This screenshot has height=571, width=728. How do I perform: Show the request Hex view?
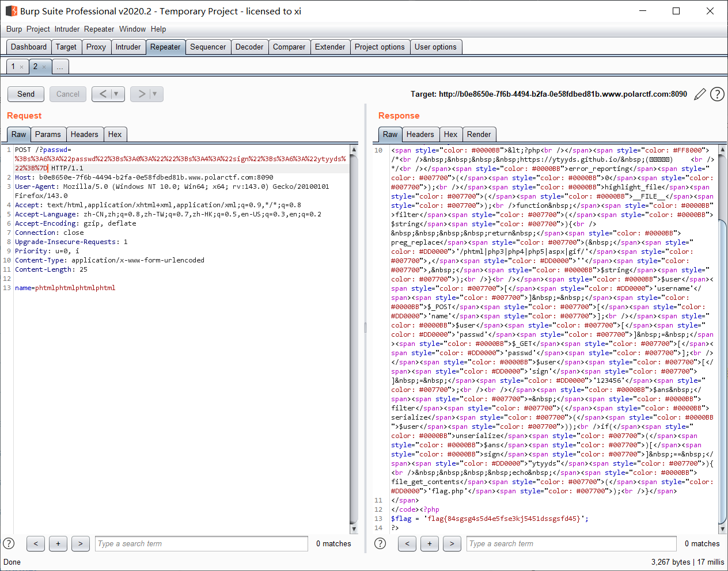(x=115, y=135)
